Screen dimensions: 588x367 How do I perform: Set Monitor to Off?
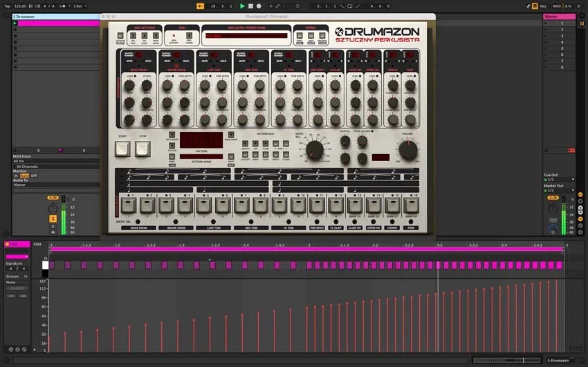(34, 176)
